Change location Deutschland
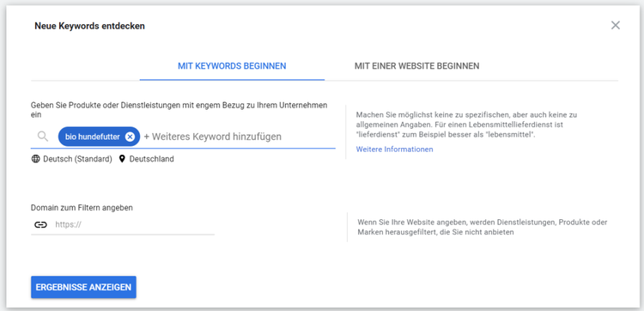Image resolution: width=644 pixels, height=311 pixels. pos(151,159)
